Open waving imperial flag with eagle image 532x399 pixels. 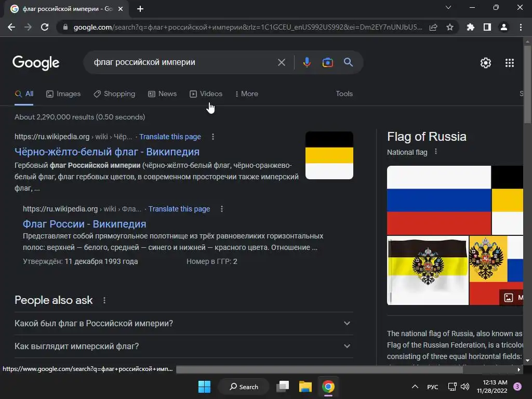click(x=428, y=270)
